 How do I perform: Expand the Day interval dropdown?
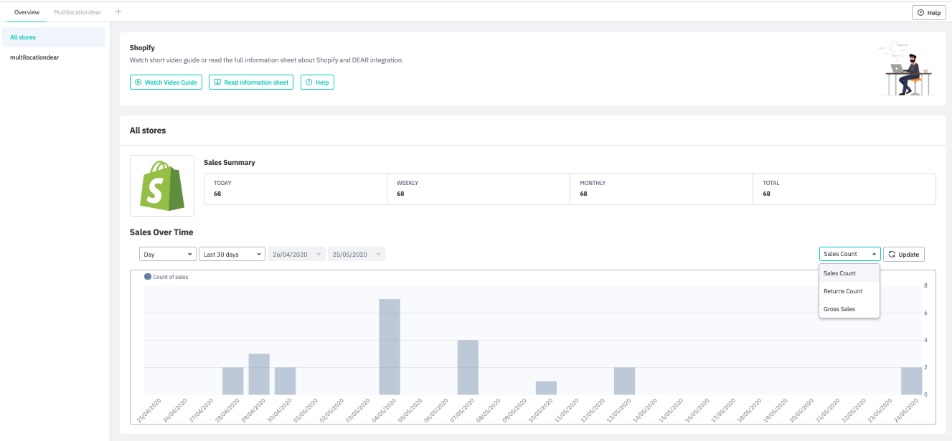click(167, 254)
